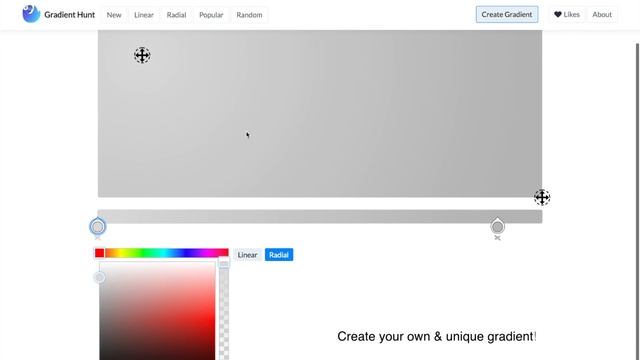
Task: Open the New gradients page
Action: 114,15
